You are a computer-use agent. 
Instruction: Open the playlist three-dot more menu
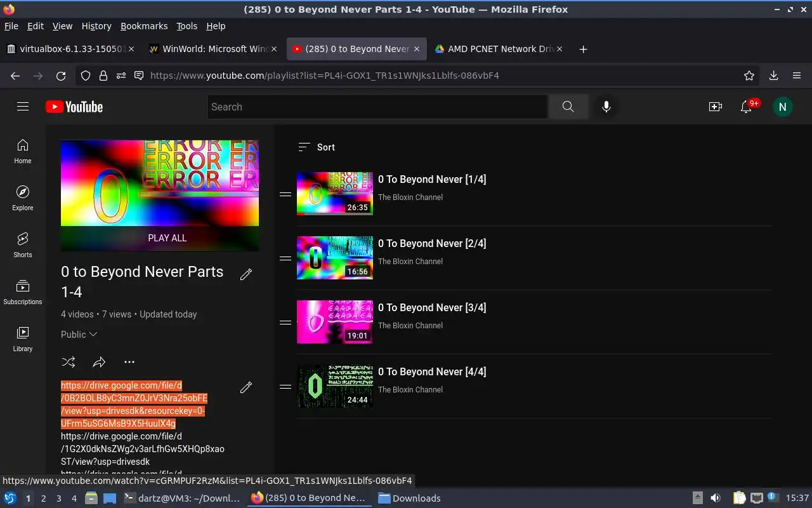tap(129, 362)
